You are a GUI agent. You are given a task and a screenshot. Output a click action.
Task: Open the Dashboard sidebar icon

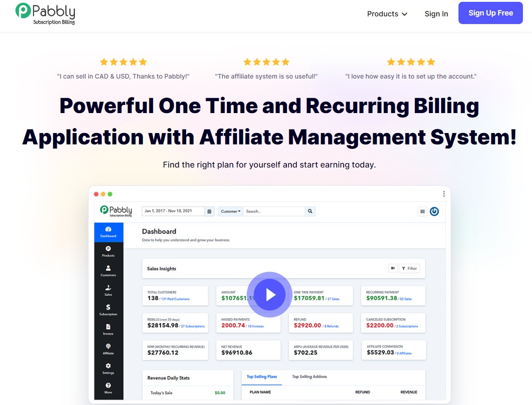click(108, 232)
